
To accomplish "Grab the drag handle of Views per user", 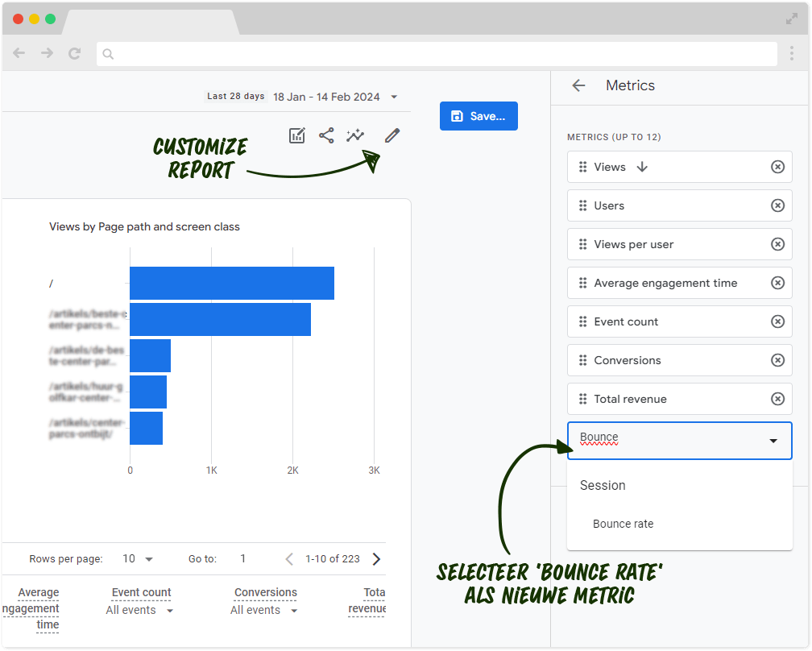I will click(582, 244).
